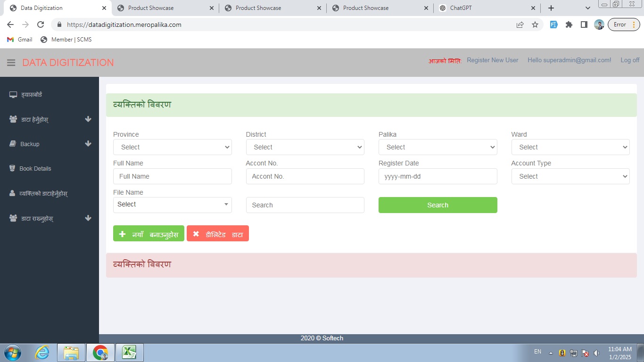644x362 pixels.
Task: Click the share icon in the address bar
Action: [520, 25]
